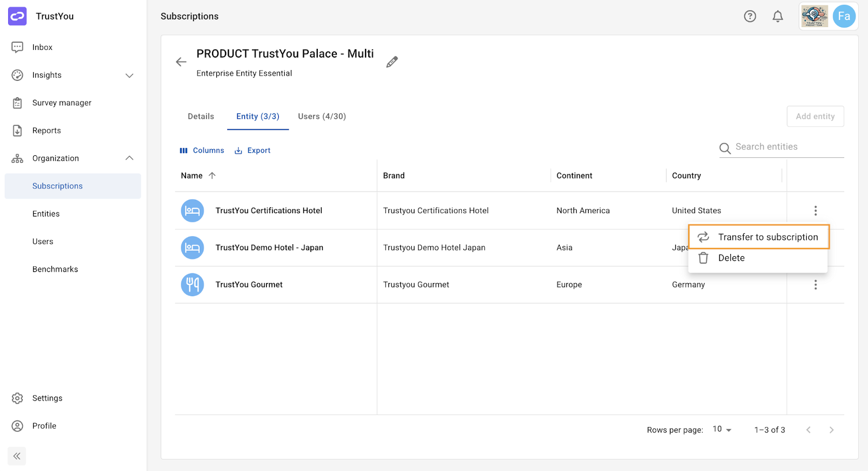The height and width of the screenshot is (471, 868).
Task: Click the pencil edit icon beside subscription title
Action: (392, 62)
